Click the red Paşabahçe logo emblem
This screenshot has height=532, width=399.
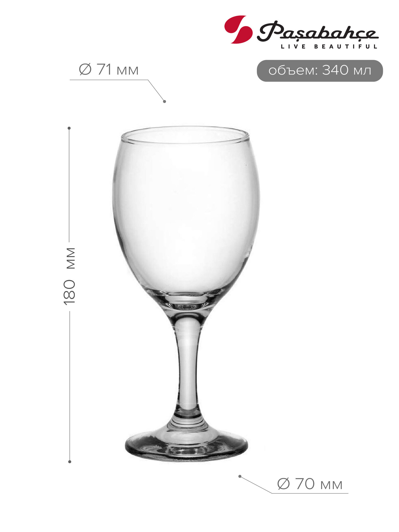[238, 29]
